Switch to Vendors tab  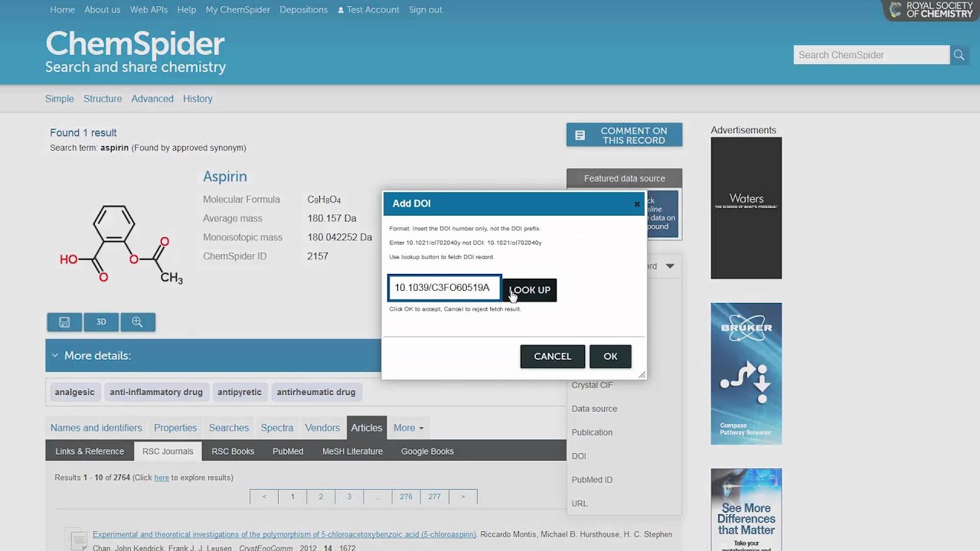[x=322, y=428]
